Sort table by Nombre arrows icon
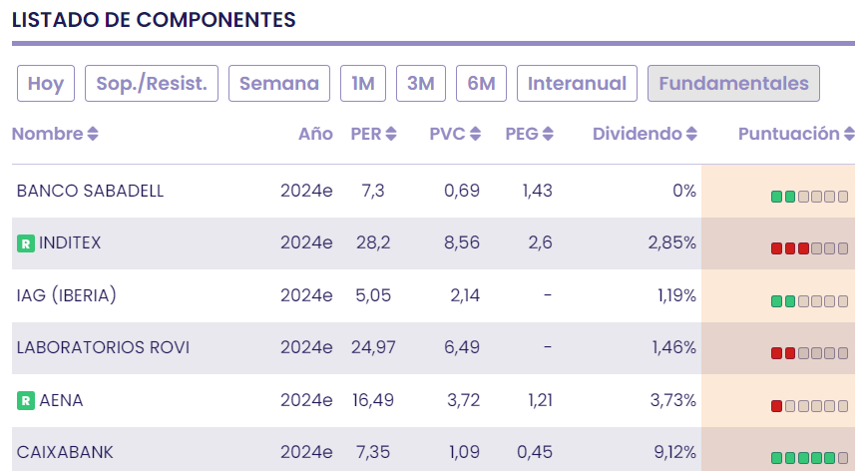This screenshot has width=868, height=471. click(x=93, y=135)
